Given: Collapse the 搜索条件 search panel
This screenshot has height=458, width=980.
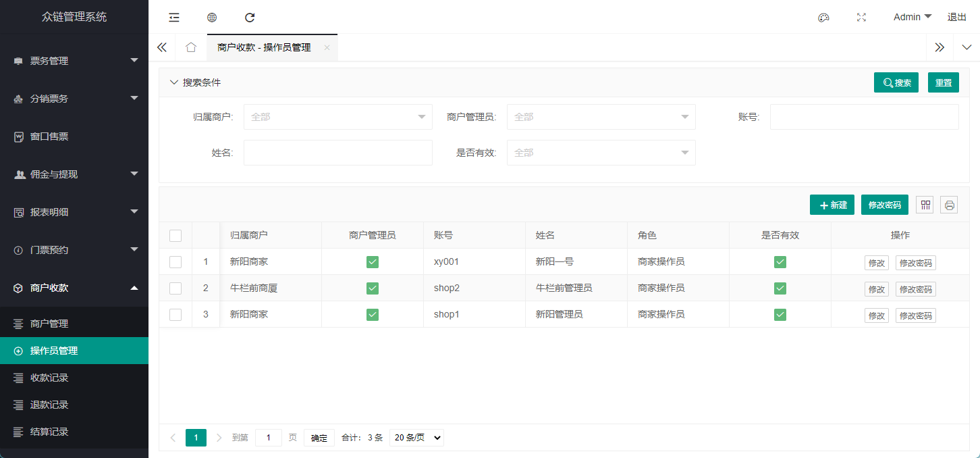Looking at the screenshot, I should tap(174, 82).
